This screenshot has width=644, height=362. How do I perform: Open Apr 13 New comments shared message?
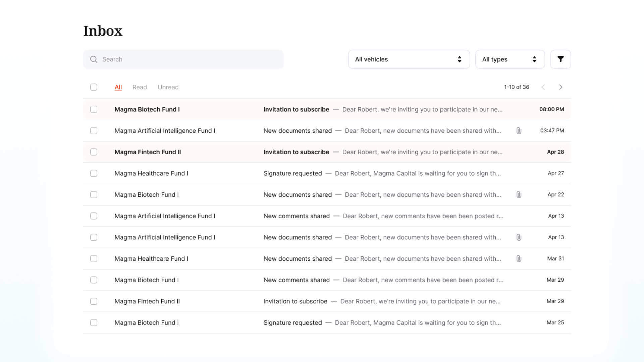point(327,216)
